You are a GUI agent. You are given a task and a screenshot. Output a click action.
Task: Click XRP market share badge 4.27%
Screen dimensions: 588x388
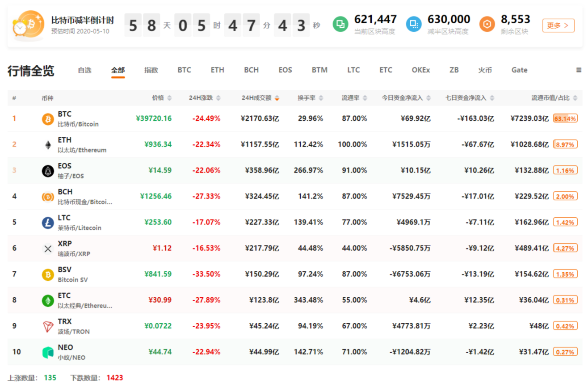[565, 248]
